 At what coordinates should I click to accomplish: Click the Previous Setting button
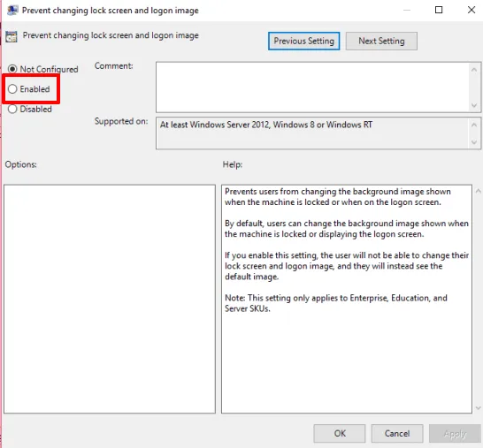pos(303,41)
